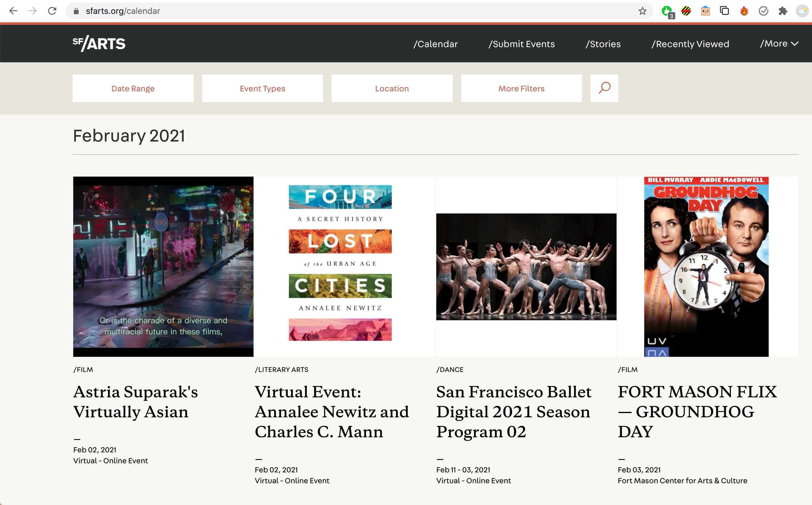Open the Event Types filter
This screenshot has width=812, height=505.
click(x=262, y=88)
